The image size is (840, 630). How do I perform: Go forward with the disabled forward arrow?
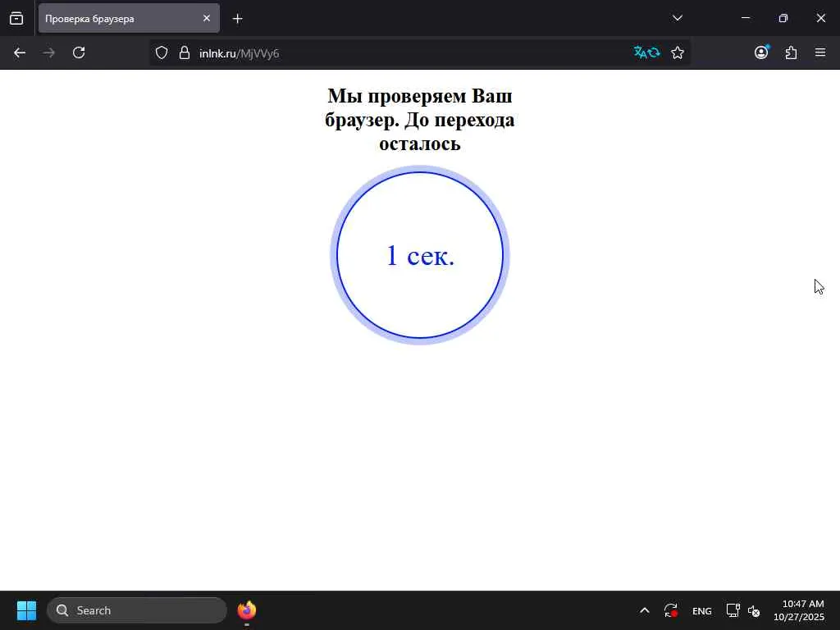coord(49,52)
